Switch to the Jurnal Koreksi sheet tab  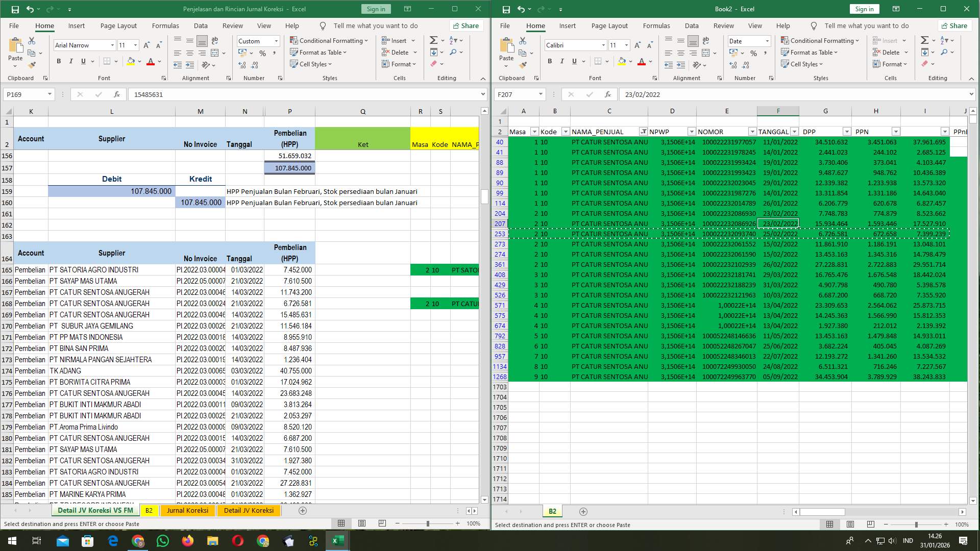click(188, 510)
